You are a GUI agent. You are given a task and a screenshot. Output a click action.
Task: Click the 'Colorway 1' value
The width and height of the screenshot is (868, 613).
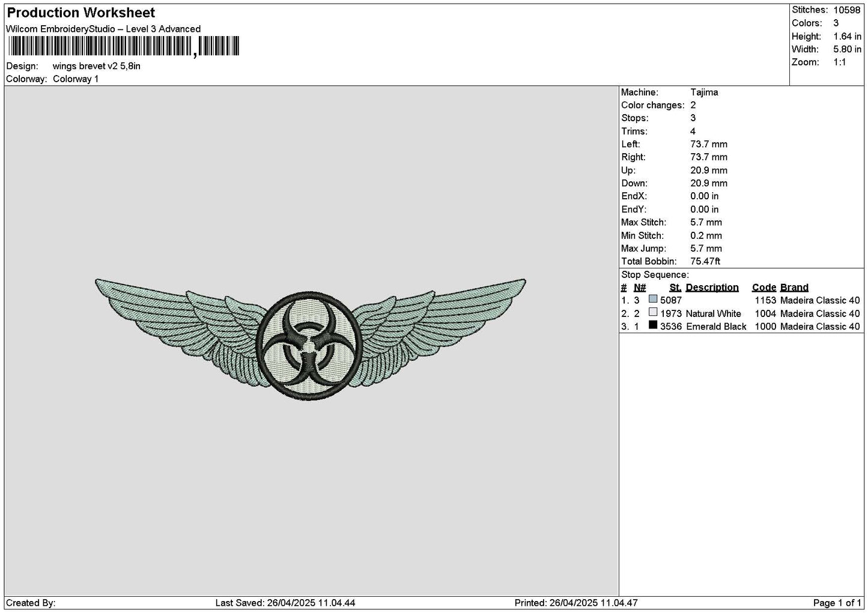[x=76, y=79]
